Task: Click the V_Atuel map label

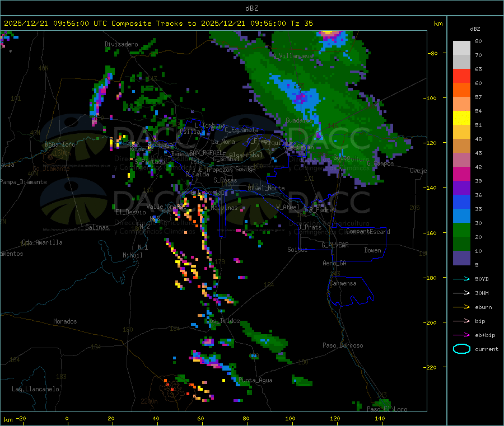Action: click(x=288, y=207)
